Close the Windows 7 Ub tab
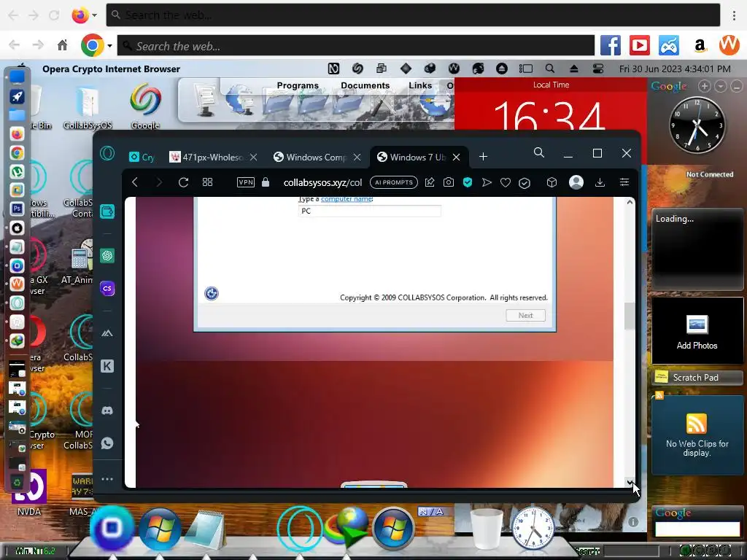Viewport: 747px width, 560px height. pyautogui.click(x=456, y=157)
